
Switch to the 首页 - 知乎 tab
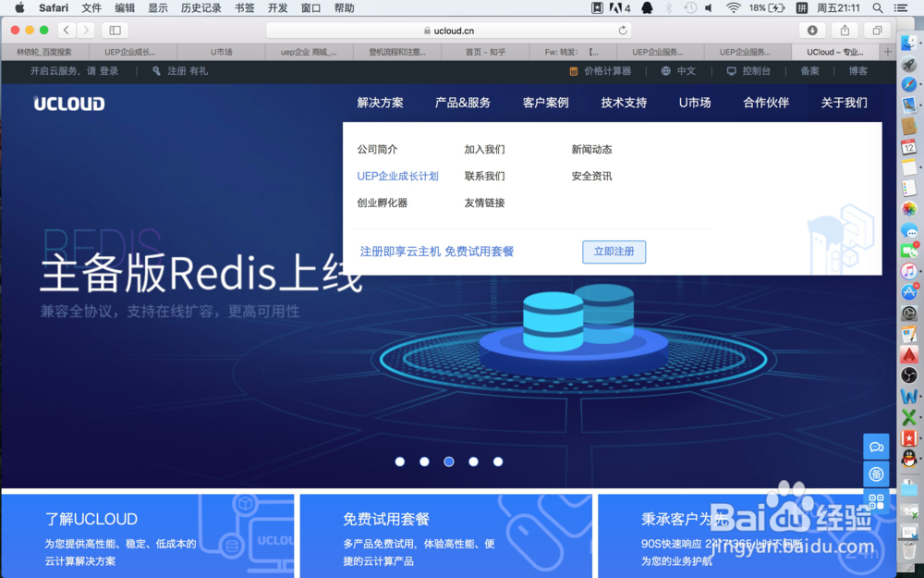[485, 51]
